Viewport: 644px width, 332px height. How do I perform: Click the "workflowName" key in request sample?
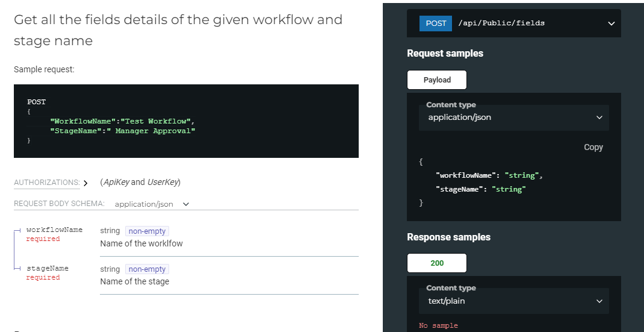(x=466, y=175)
